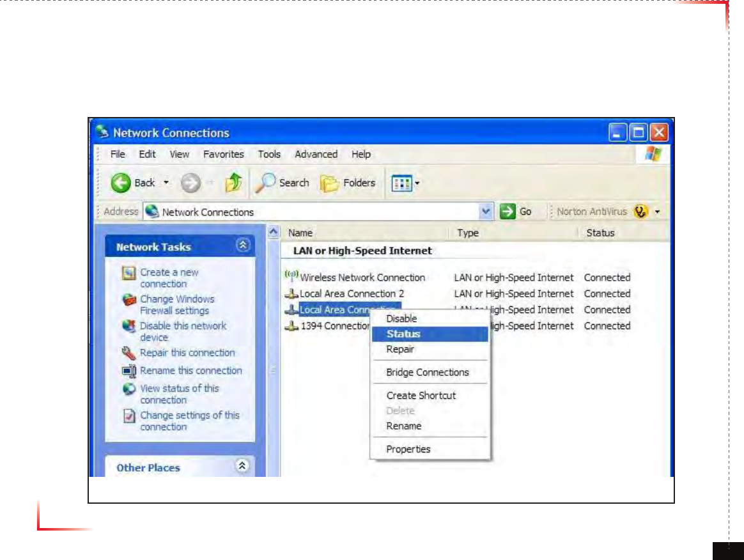Viewport: 744px width, 560px height.
Task: Click the Search magnifier toolbar button
Action: coord(283,183)
